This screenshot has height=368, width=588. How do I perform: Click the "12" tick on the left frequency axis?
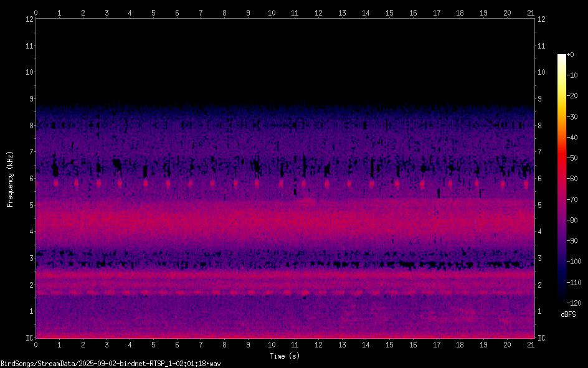coord(30,19)
